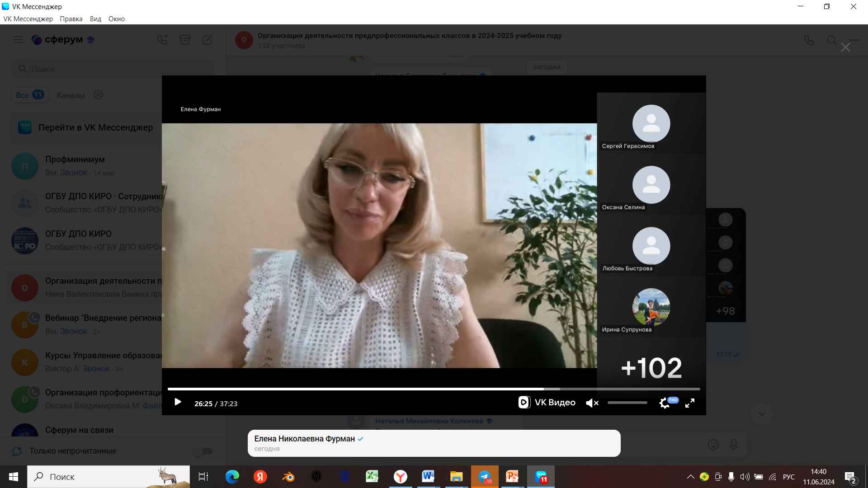The width and height of the screenshot is (868, 488).
Task: Click sender name Елена Николаевна Фурман
Action: tap(304, 439)
